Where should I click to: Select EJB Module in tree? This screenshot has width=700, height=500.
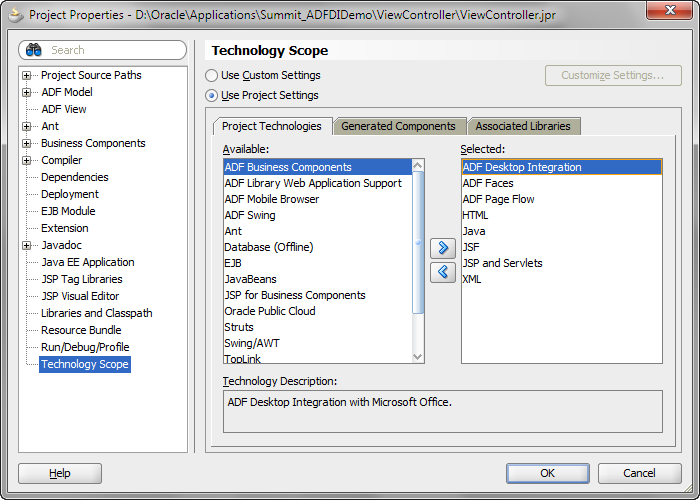click(x=68, y=211)
